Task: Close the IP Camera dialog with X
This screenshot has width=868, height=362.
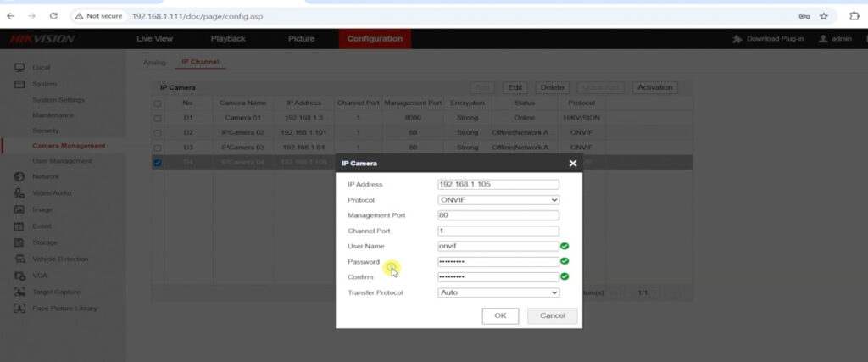Action: 573,163
